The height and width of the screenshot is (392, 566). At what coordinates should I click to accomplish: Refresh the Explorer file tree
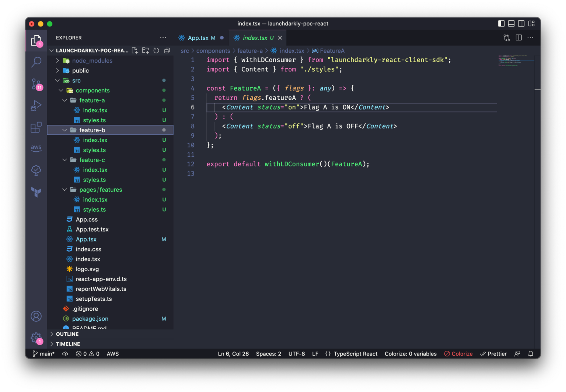pyautogui.click(x=156, y=51)
